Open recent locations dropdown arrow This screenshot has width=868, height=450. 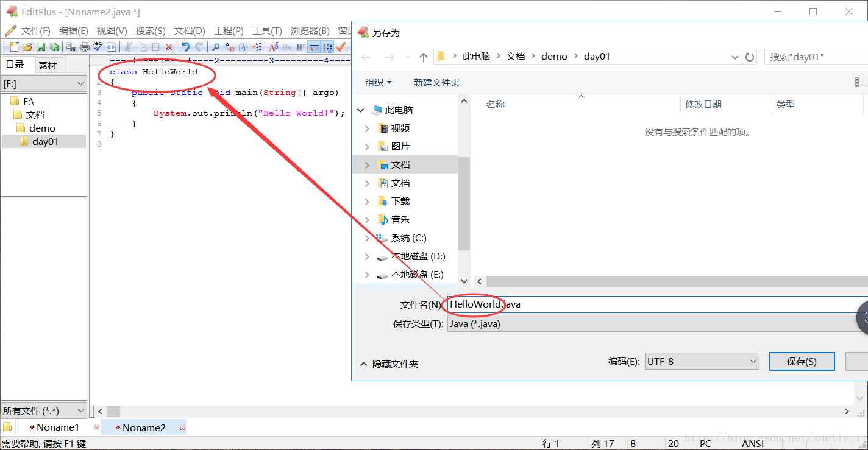coord(408,57)
